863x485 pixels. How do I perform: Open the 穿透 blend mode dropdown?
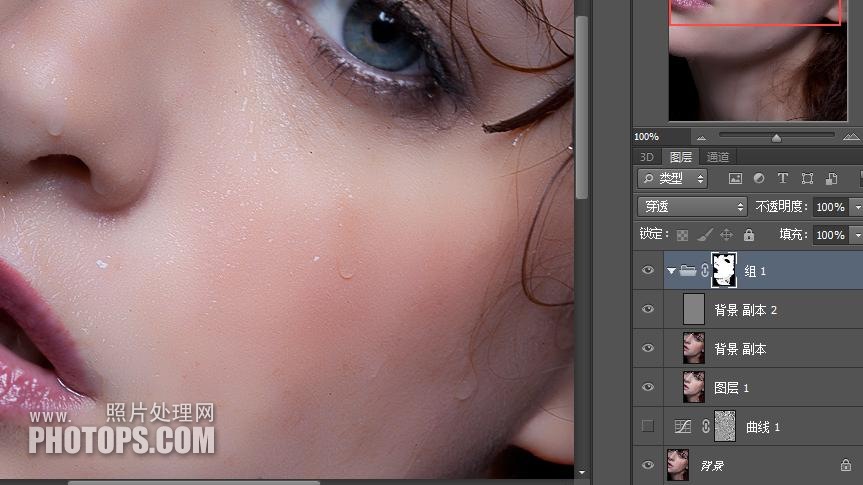coord(692,207)
